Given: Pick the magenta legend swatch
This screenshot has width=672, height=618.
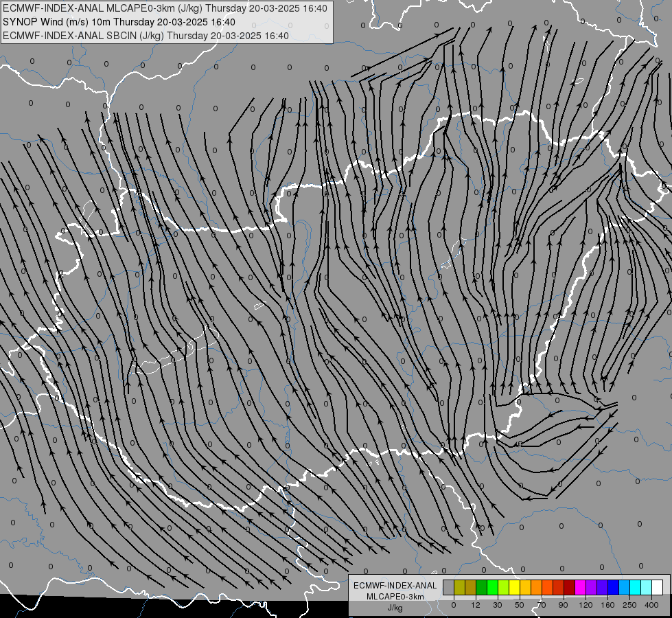Looking at the screenshot, I should (580, 587).
